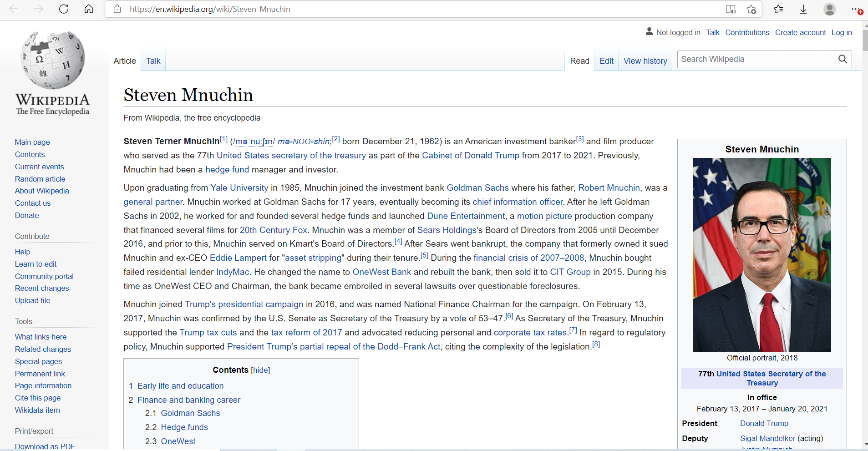Image resolution: width=868 pixels, height=451 pixels.
Task: Get the Permanent link
Action: [40, 374]
